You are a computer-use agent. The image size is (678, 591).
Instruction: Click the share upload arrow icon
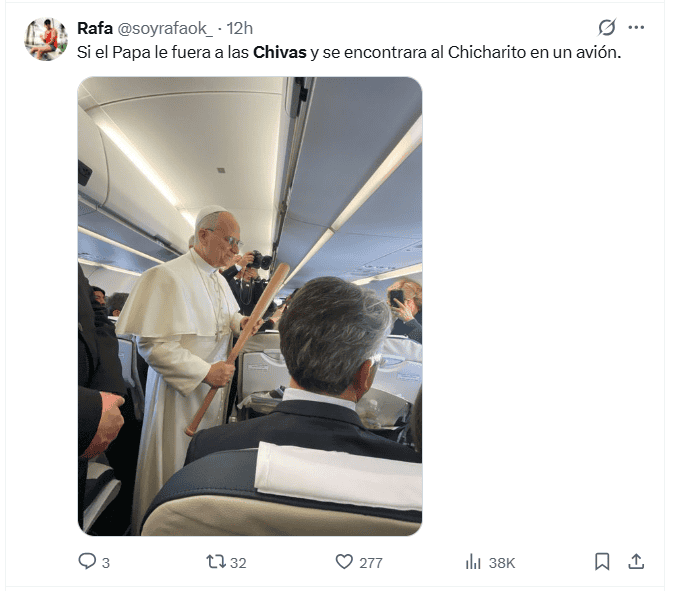coord(636,561)
